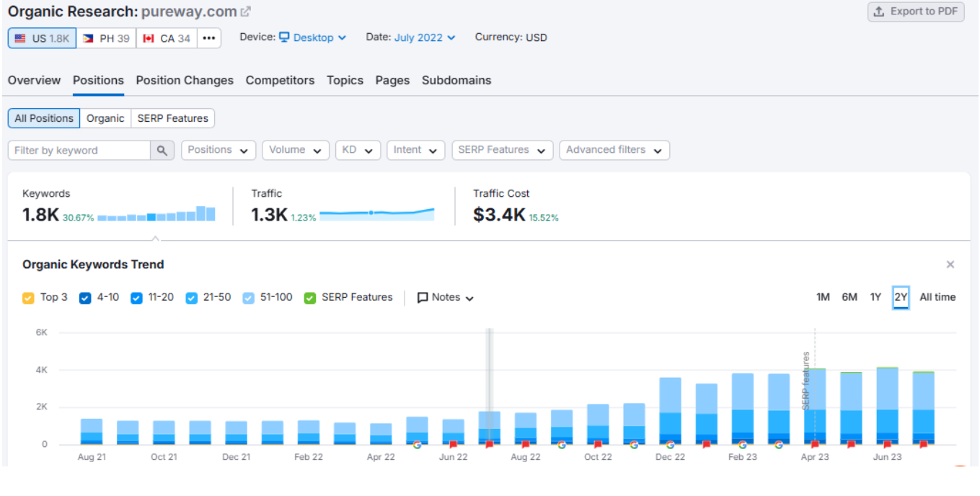Close the Organic Keywords Trend panel
The image size is (980, 496).
[950, 265]
